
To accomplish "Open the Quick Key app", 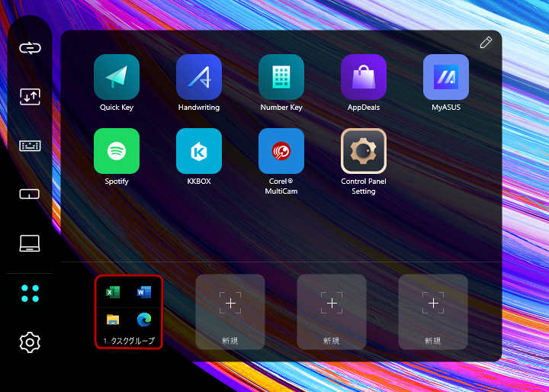I will (117, 77).
